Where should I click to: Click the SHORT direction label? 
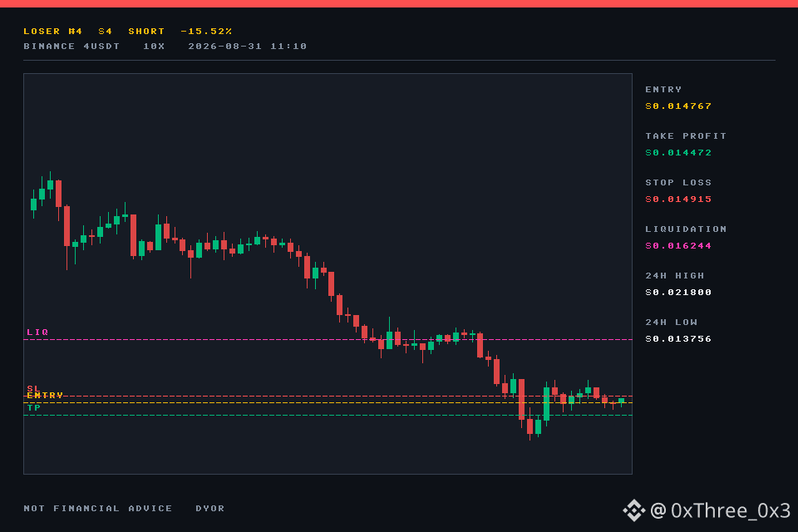point(146,32)
